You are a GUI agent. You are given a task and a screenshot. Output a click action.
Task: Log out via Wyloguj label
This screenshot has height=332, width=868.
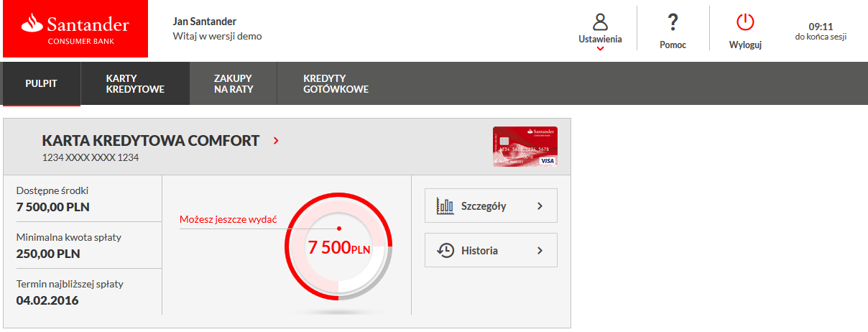[745, 45]
